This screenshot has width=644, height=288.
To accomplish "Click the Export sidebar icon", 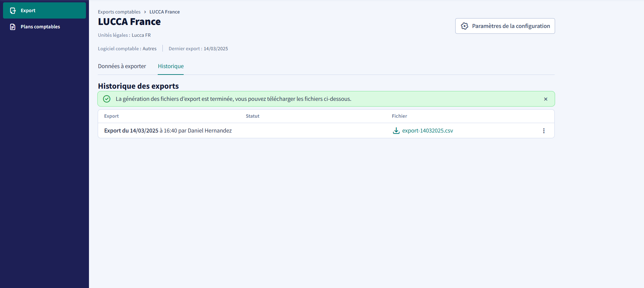I will coord(13,10).
